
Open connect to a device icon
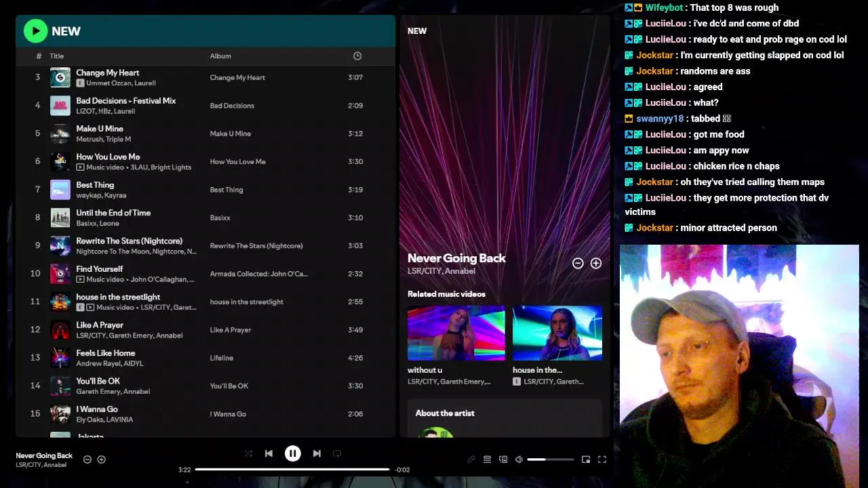coord(503,460)
